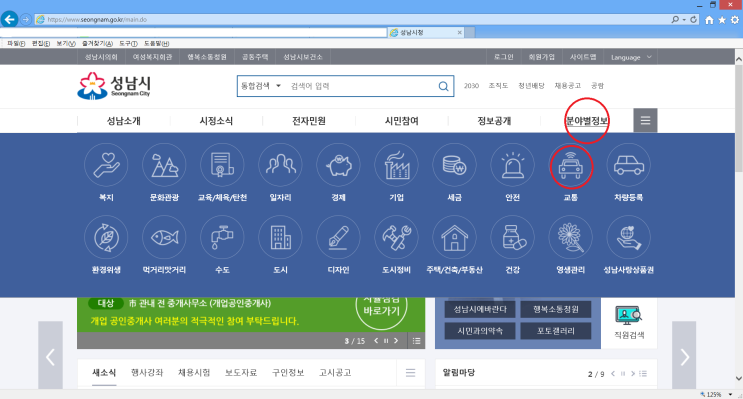The height and width of the screenshot is (399, 743).
Task: Switch to the 보도자료 tab
Action: coord(241,372)
